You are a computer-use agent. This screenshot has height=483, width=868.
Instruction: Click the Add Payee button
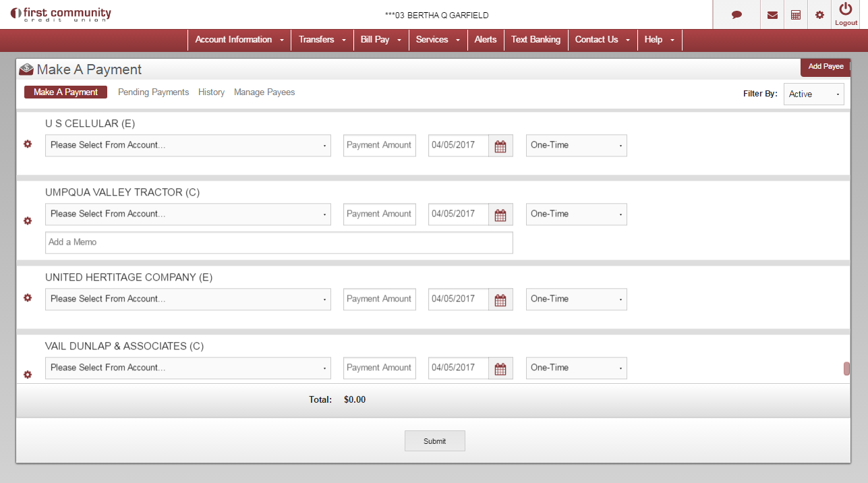click(x=826, y=67)
